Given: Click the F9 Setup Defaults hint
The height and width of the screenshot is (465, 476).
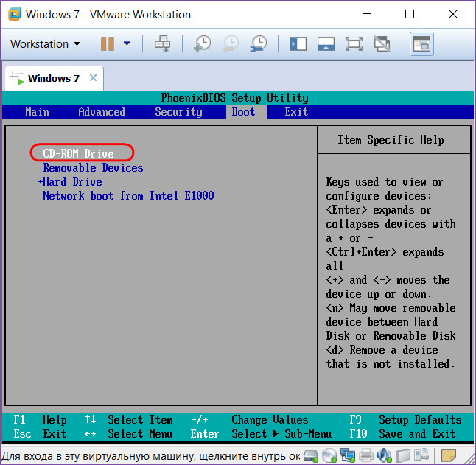Looking at the screenshot, I should [x=405, y=419].
